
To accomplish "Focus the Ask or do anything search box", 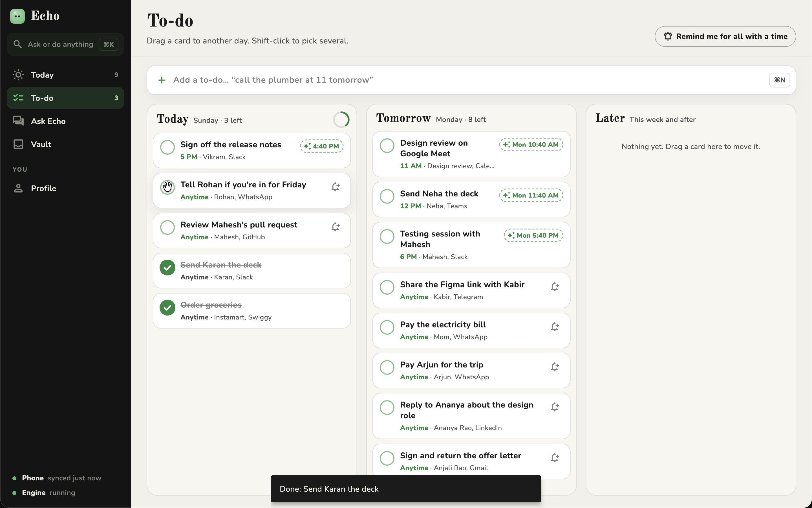I will tap(65, 44).
